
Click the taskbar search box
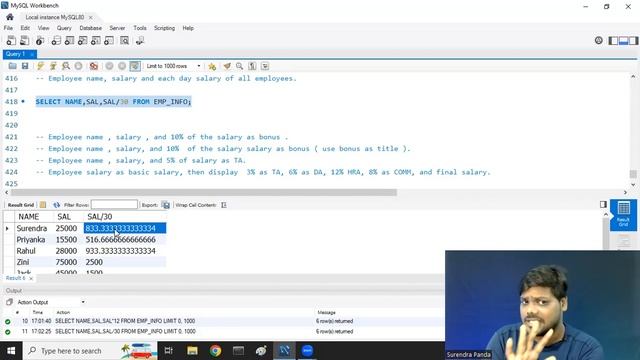pos(90,351)
